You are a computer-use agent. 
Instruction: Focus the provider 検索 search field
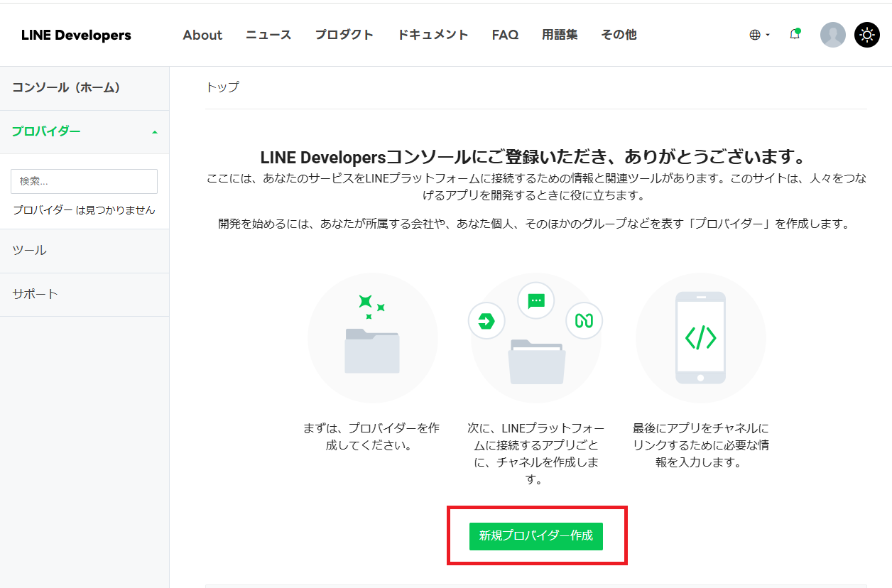84,181
